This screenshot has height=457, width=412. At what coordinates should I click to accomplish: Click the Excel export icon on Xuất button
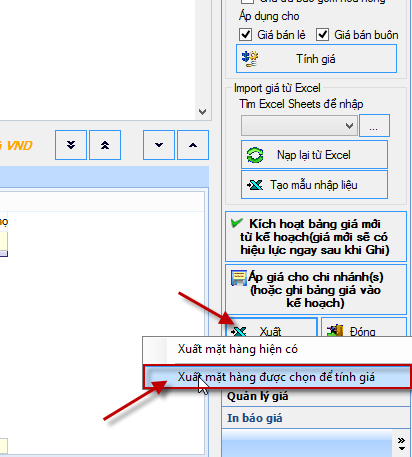239,331
